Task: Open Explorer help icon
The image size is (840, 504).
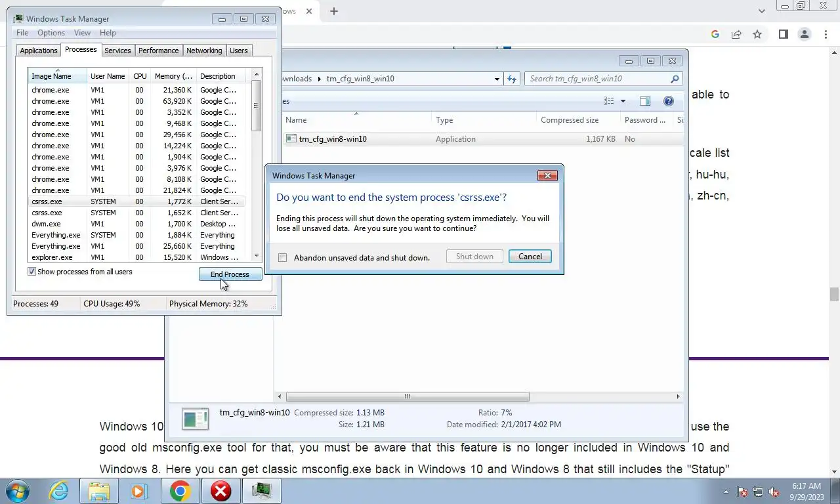Action: (669, 101)
